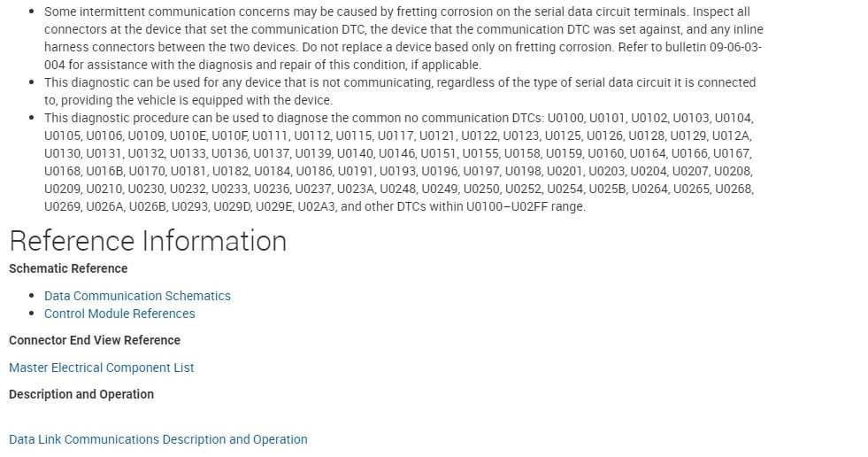Open Data Link Communications Description and Operation

(x=158, y=439)
